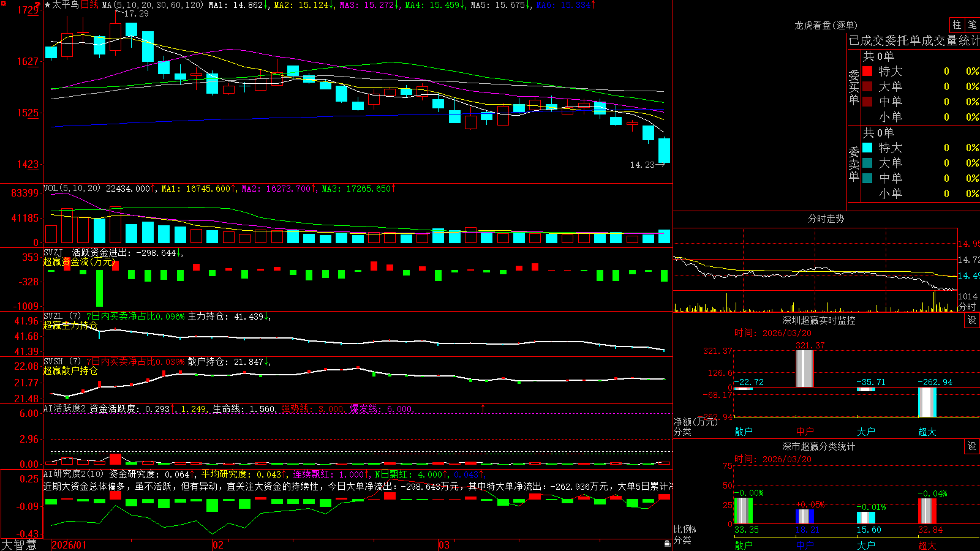Click the red 特大 buy order swatch

[867, 71]
